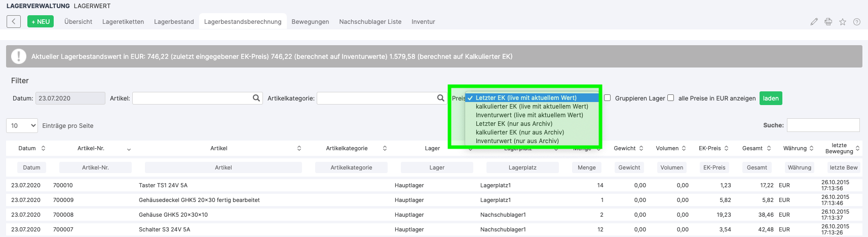Pick Letzter EK (nur aus Archiv) option

(514, 124)
